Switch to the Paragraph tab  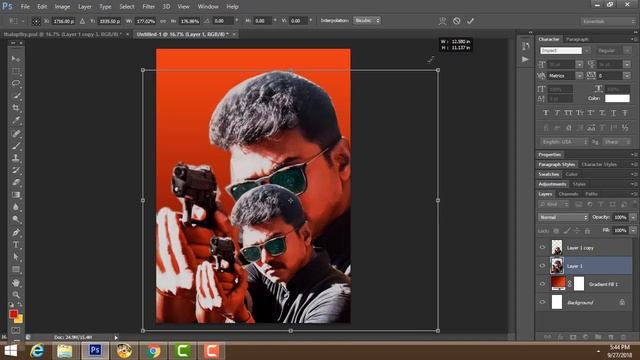tap(577, 39)
